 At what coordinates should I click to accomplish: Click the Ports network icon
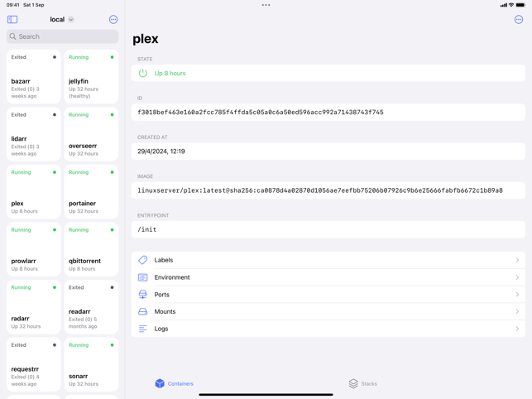point(143,295)
